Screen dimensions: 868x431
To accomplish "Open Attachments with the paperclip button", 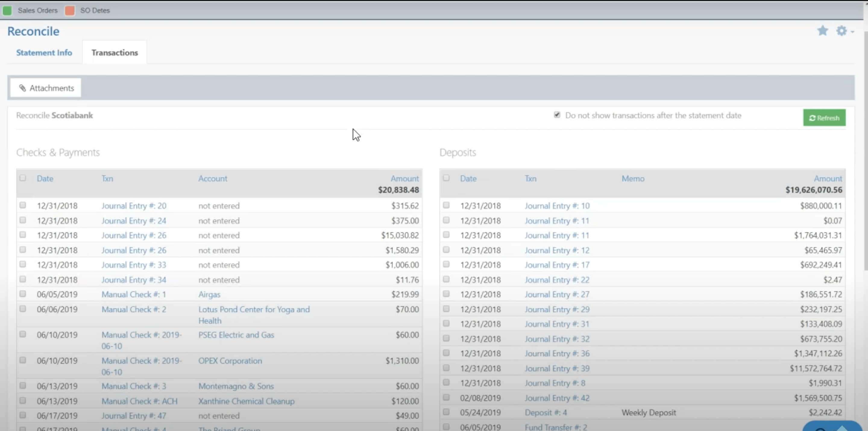I will pyautogui.click(x=46, y=88).
